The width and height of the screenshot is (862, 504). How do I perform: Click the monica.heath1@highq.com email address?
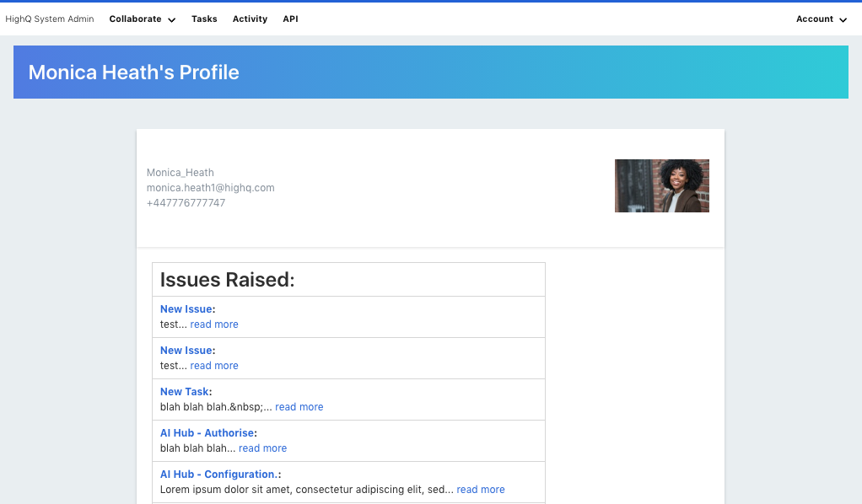point(210,188)
